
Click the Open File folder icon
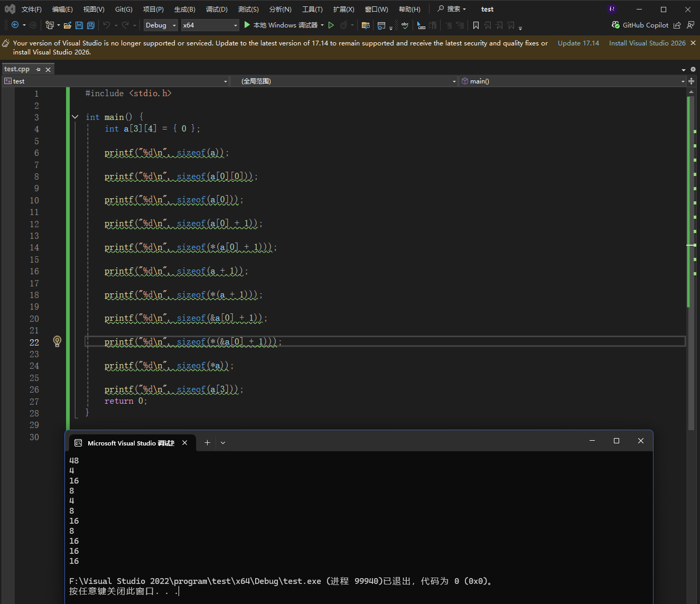[x=67, y=25]
